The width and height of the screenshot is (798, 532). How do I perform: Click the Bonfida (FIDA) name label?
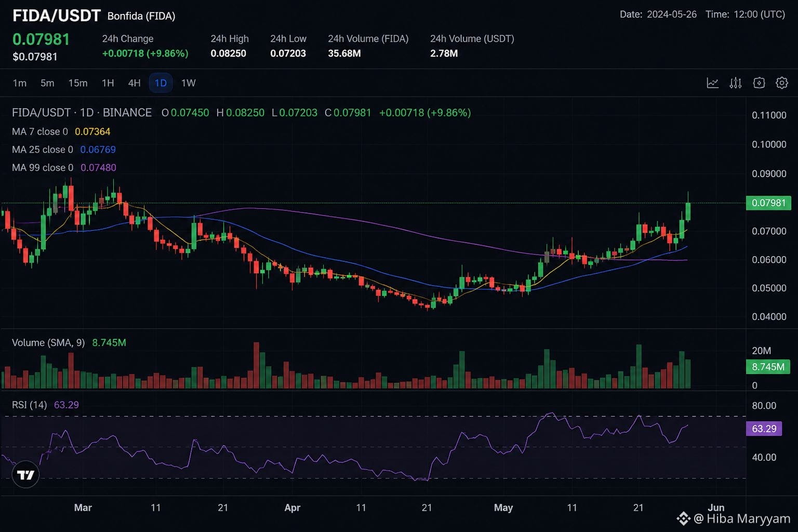141,16
